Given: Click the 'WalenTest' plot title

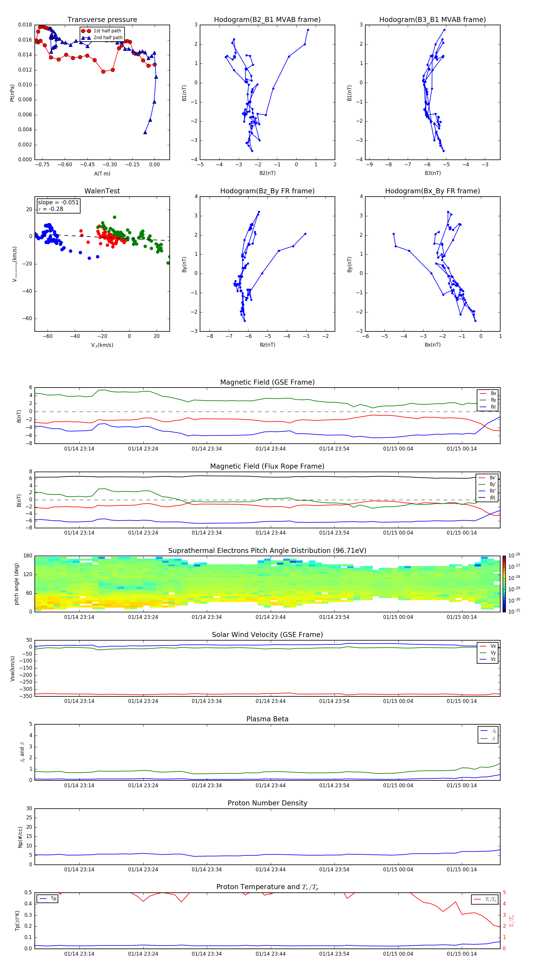Looking at the screenshot, I should [x=102, y=191].
